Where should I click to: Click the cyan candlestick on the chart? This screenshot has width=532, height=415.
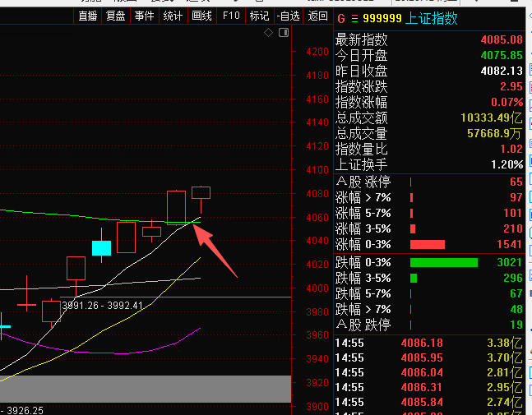101,247
